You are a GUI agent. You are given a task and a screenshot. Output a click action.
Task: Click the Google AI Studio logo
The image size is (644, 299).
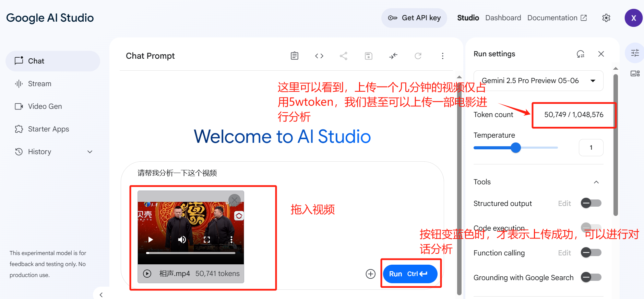click(50, 18)
